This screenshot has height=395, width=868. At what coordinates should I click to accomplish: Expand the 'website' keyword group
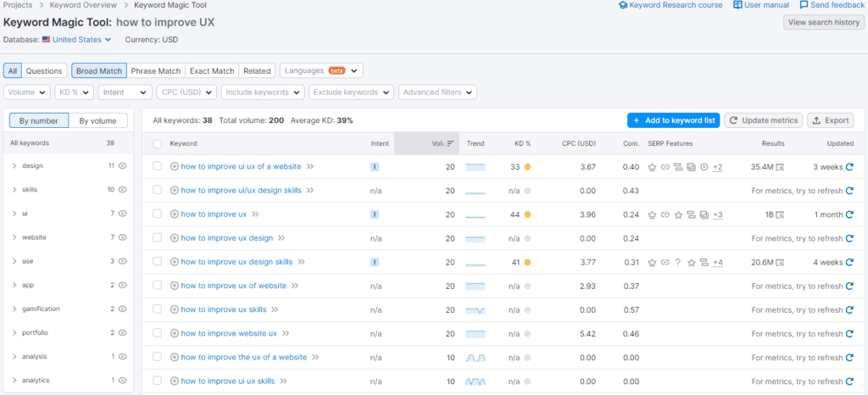14,237
